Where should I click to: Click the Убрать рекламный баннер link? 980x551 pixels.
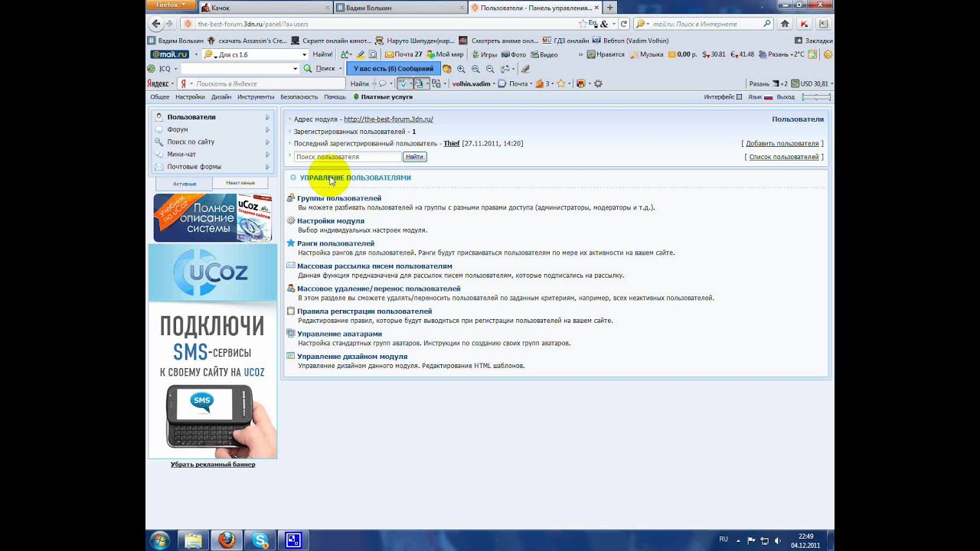coord(213,465)
